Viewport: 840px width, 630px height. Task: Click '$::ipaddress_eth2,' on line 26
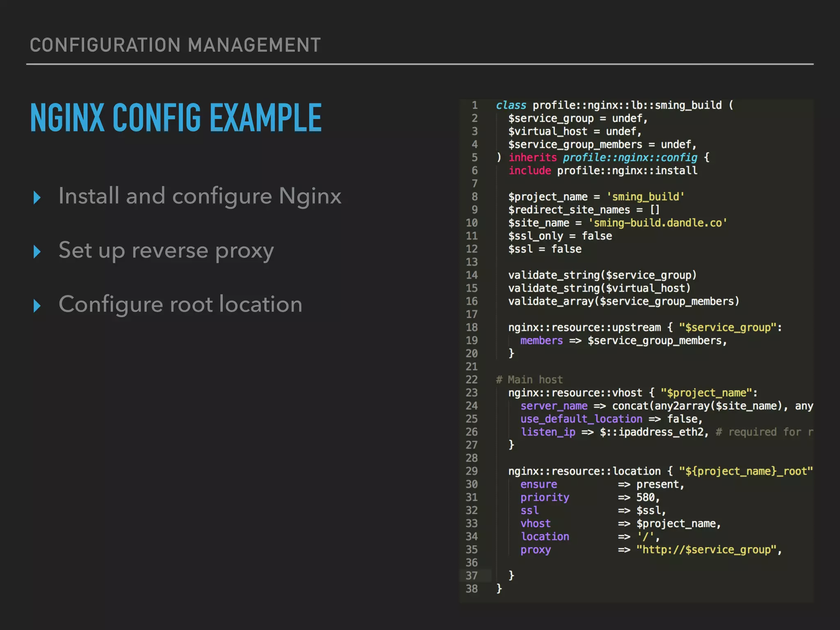coord(654,432)
